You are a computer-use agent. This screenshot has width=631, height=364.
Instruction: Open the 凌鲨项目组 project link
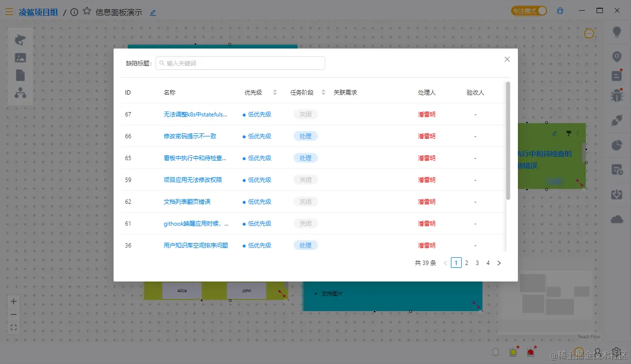click(x=38, y=12)
